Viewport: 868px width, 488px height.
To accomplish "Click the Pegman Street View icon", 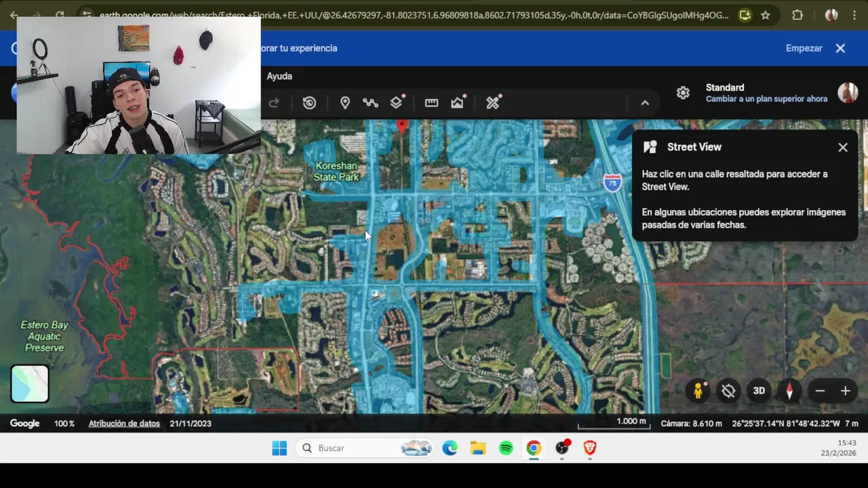I will tap(698, 391).
